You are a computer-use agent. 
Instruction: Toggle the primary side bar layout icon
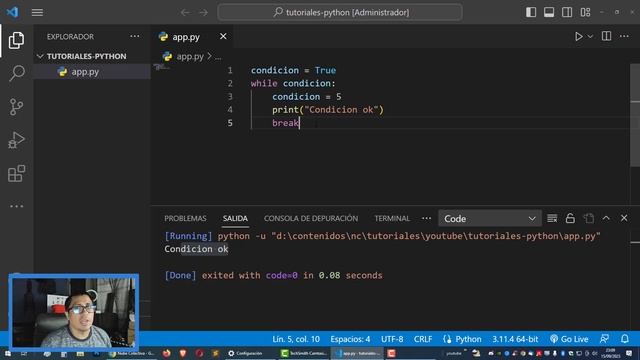(x=531, y=12)
